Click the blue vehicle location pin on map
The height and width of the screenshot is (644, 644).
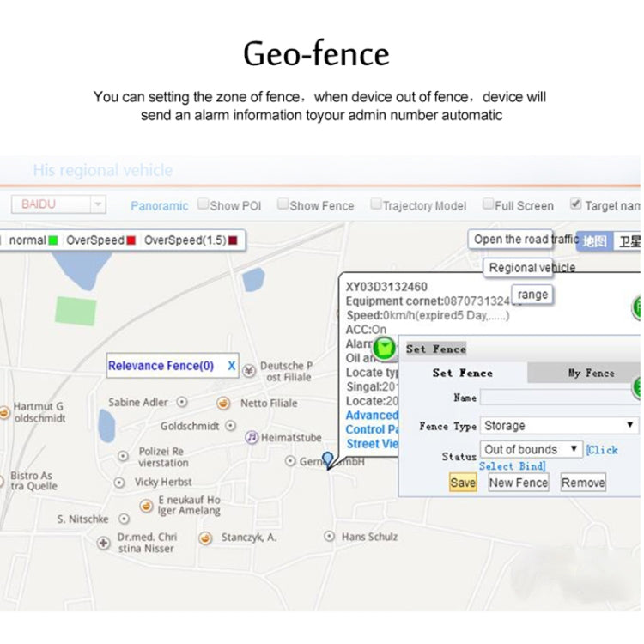(x=327, y=459)
